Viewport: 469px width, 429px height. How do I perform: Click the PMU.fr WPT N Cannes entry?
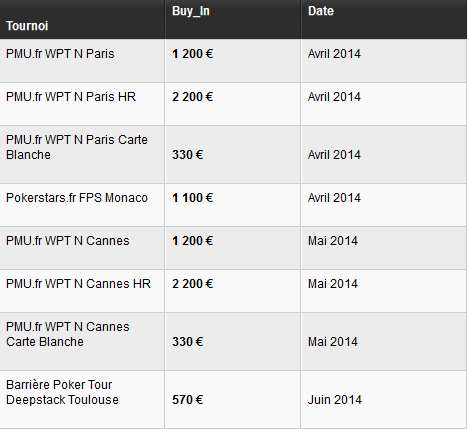click(67, 241)
